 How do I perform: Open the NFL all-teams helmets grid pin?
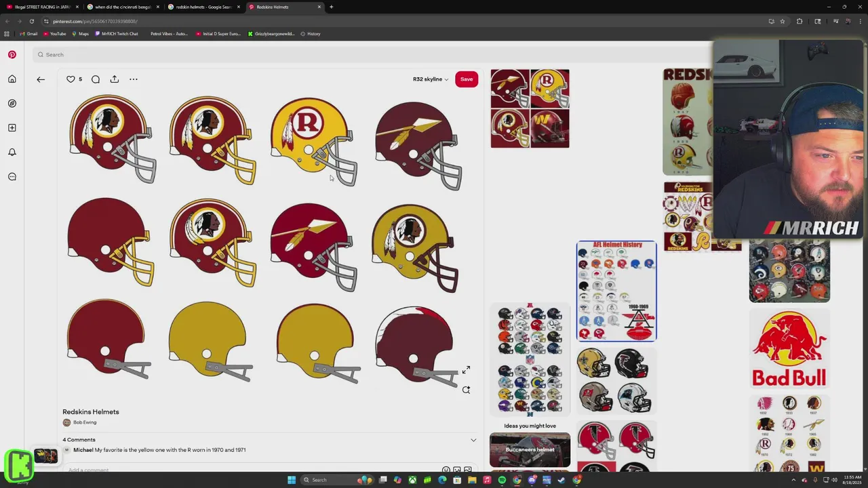[530, 358]
